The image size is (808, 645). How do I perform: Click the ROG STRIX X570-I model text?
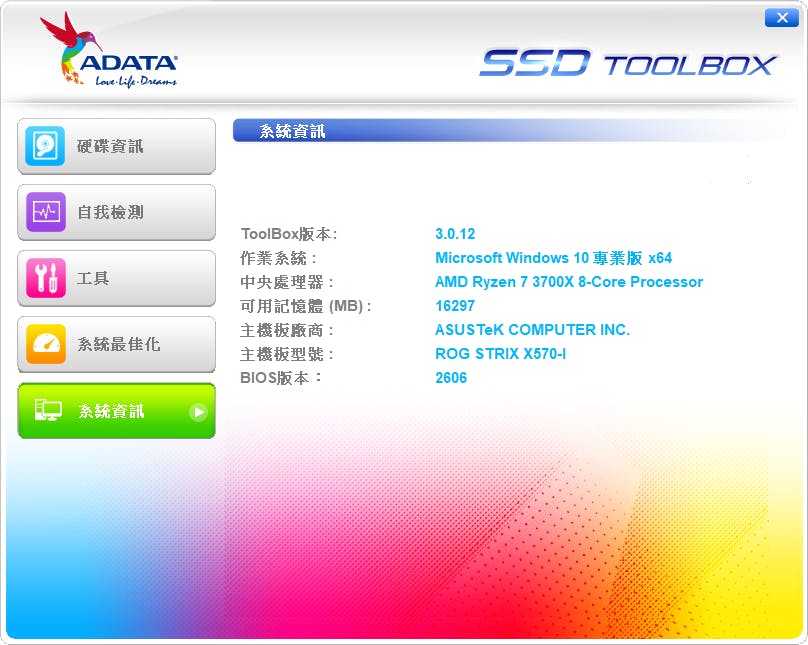click(500, 354)
